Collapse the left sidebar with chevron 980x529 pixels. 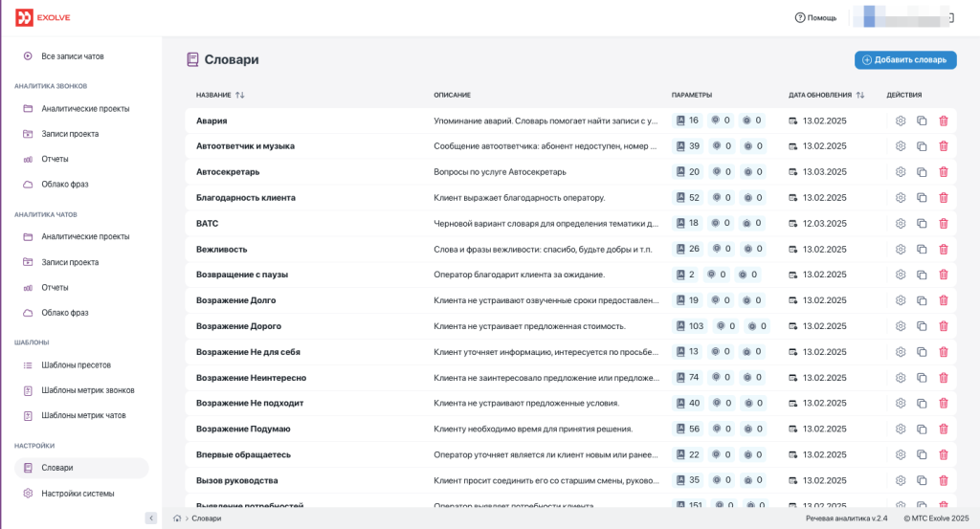[150, 518]
